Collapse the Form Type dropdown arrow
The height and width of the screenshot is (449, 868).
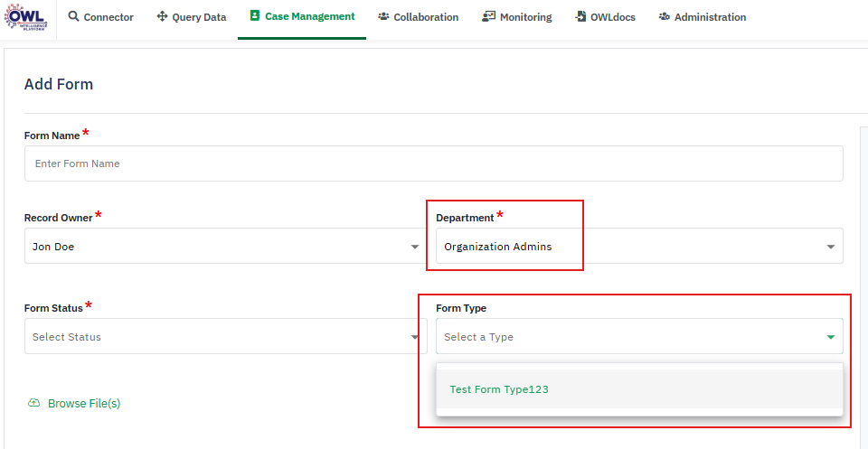[830, 337]
